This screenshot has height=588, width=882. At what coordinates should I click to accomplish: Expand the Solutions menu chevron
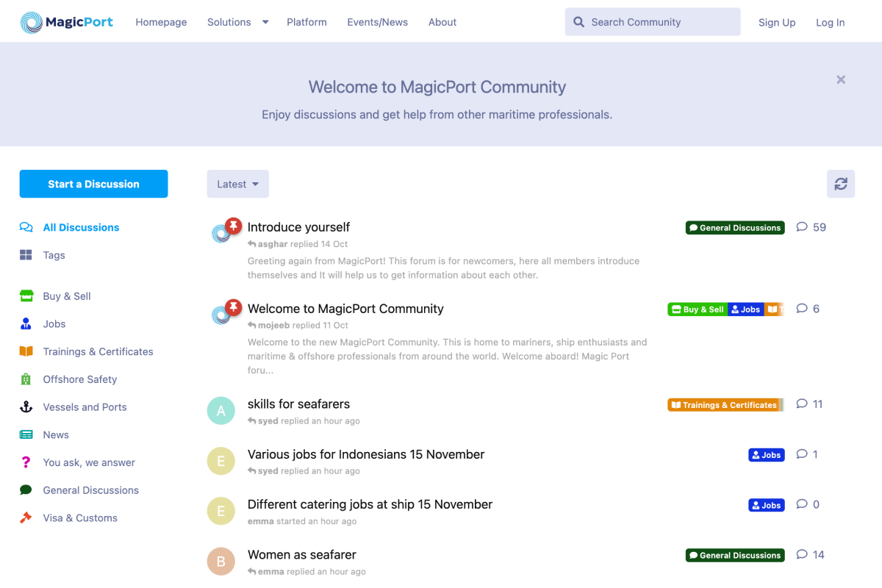click(x=265, y=22)
